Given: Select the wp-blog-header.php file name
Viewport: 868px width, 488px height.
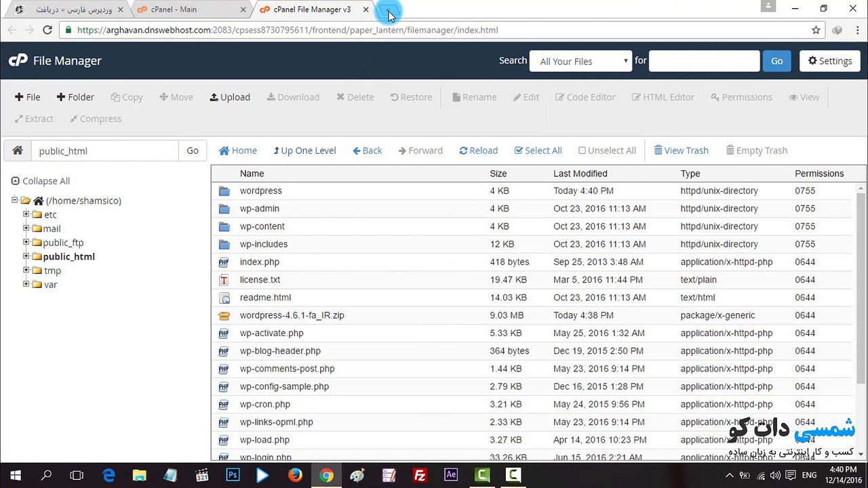Looking at the screenshot, I should [280, 351].
